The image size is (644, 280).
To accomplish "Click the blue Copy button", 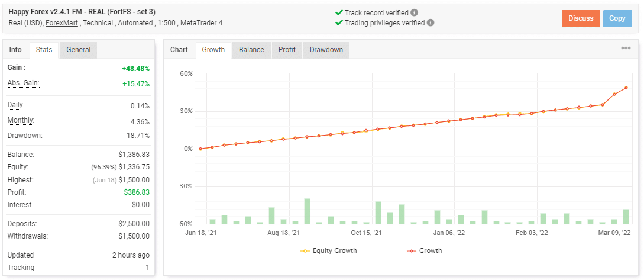I will pyautogui.click(x=617, y=18).
